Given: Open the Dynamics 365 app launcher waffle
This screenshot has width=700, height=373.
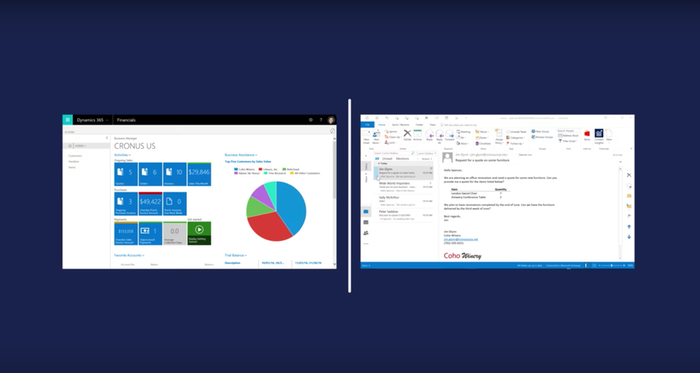Looking at the screenshot, I should coord(67,120).
